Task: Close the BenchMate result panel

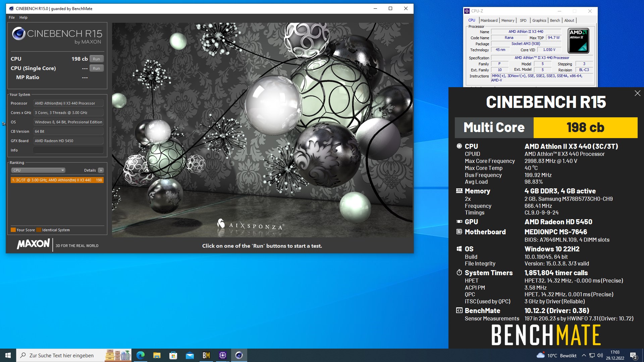Action: [x=638, y=93]
